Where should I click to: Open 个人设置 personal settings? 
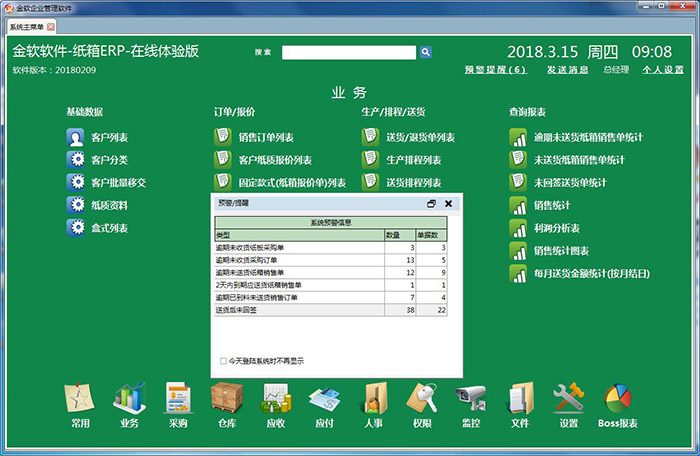click(663, 70)
